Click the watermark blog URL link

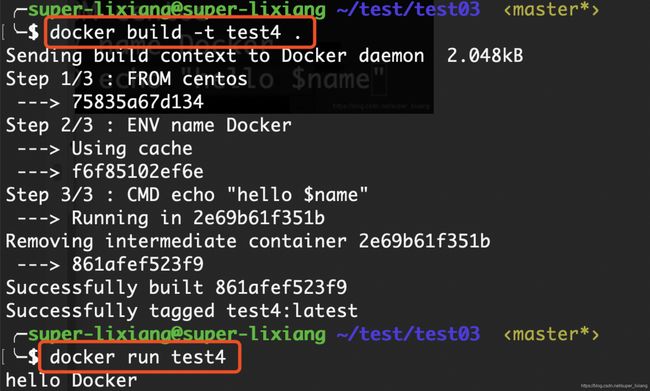[614, 386]
